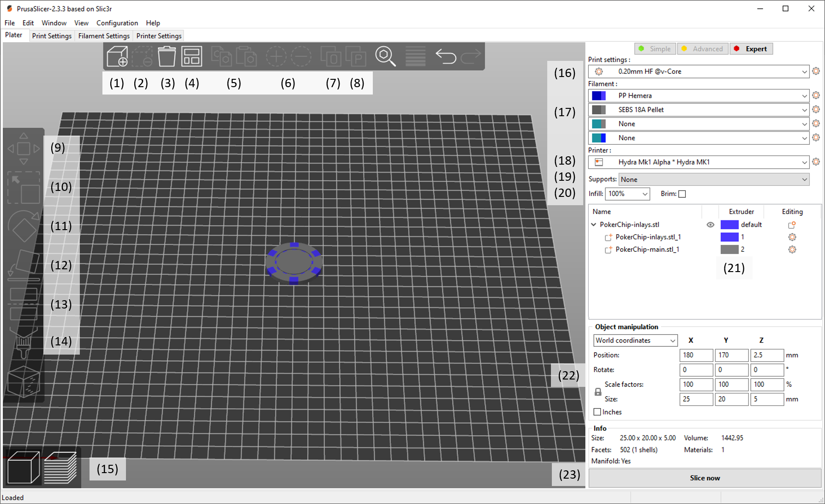Open the World coordinates dropdown
This screenshot has width=825, height=504.
635,340
